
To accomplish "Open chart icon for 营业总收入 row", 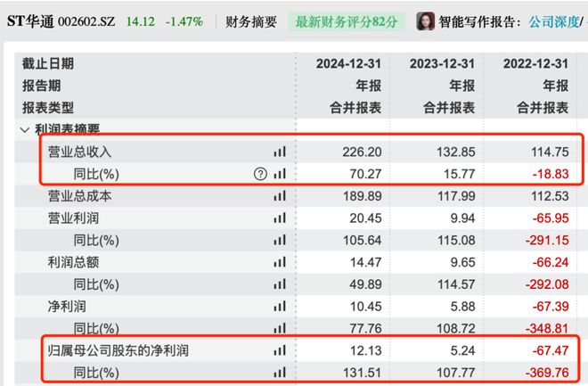I will 280,152.
